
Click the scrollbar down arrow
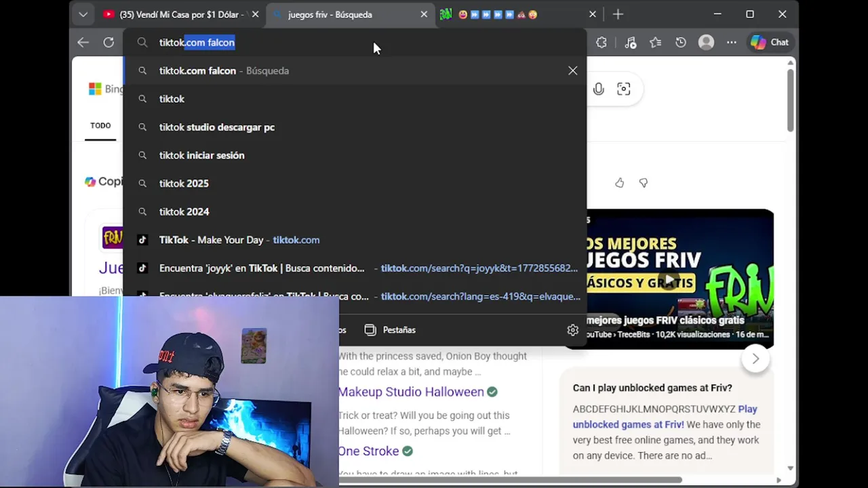tap(791, 468)
